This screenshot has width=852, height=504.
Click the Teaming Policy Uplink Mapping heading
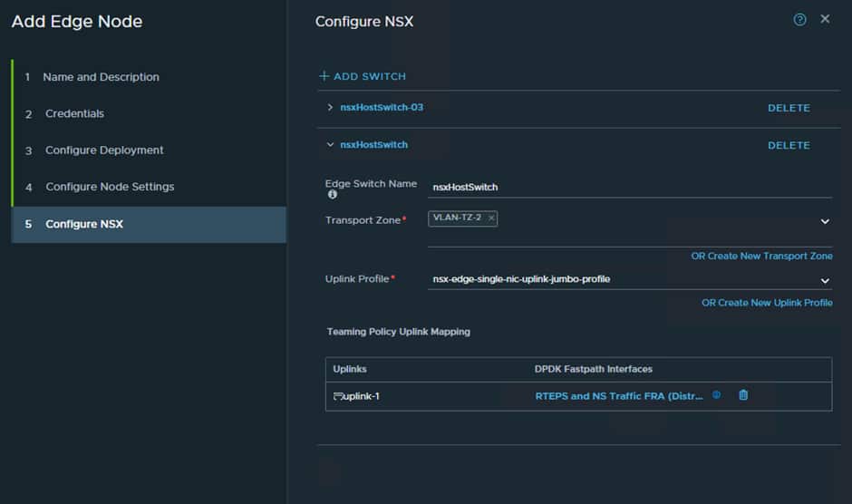point(398,332)
